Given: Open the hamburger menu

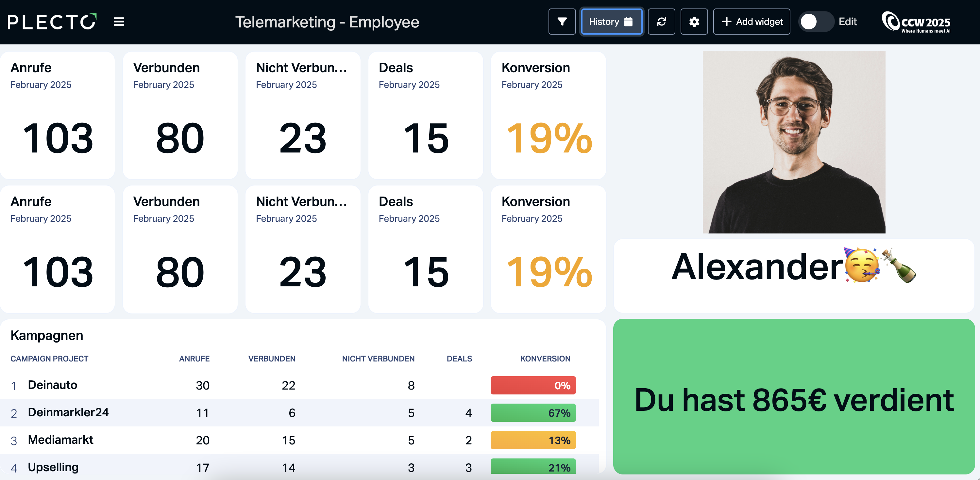Looking at the screenshot, I should (x=119, y=22).
